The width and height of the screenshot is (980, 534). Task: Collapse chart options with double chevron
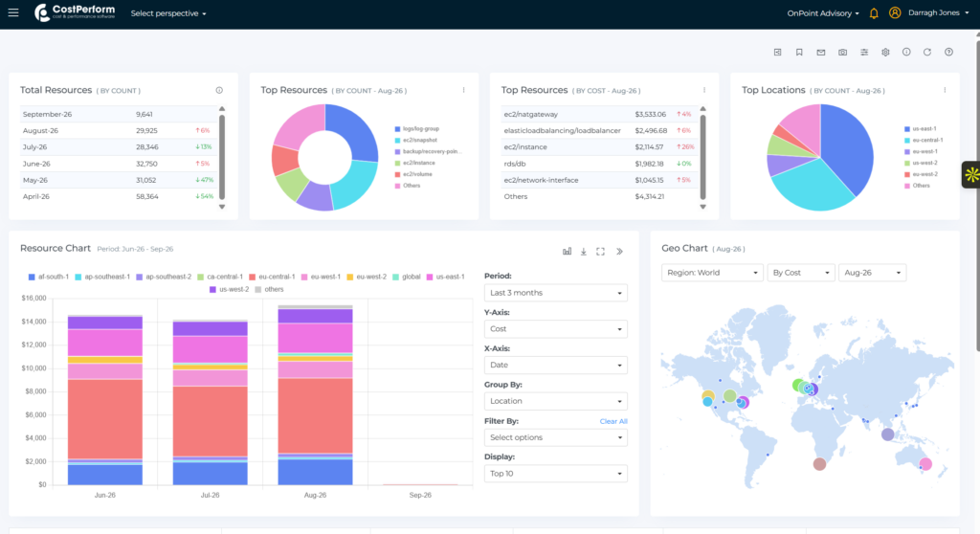coord(619,252)
